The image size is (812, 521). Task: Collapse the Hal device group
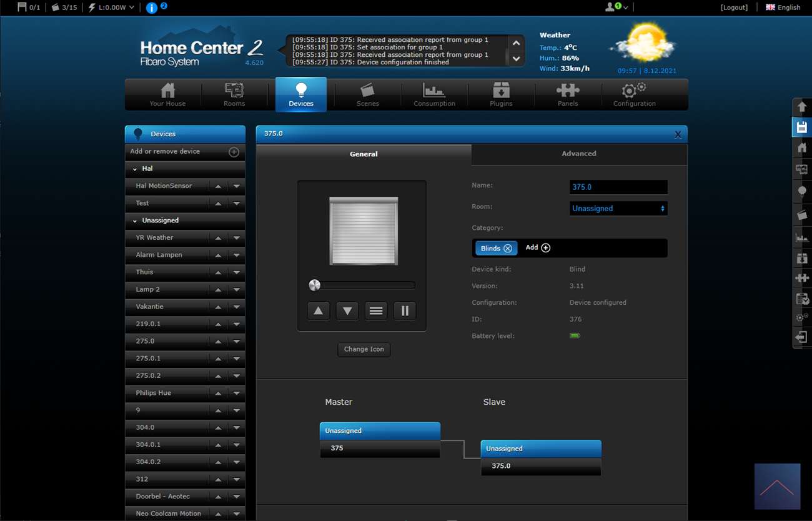(135, 169)
